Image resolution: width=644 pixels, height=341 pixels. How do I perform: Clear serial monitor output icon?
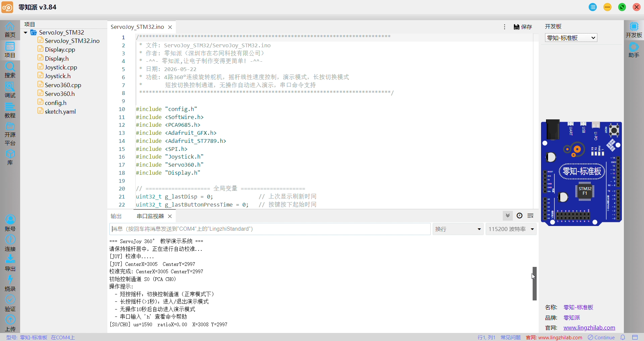tap(531, 216)
